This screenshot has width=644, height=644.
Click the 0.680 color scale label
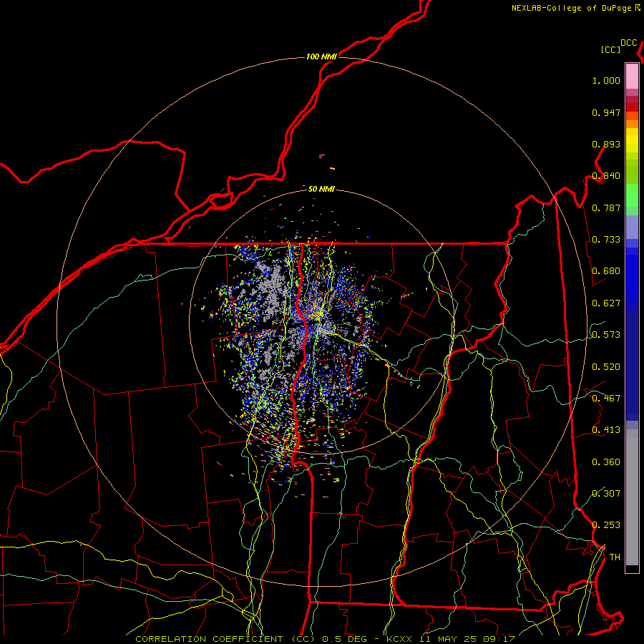[606, 271]
